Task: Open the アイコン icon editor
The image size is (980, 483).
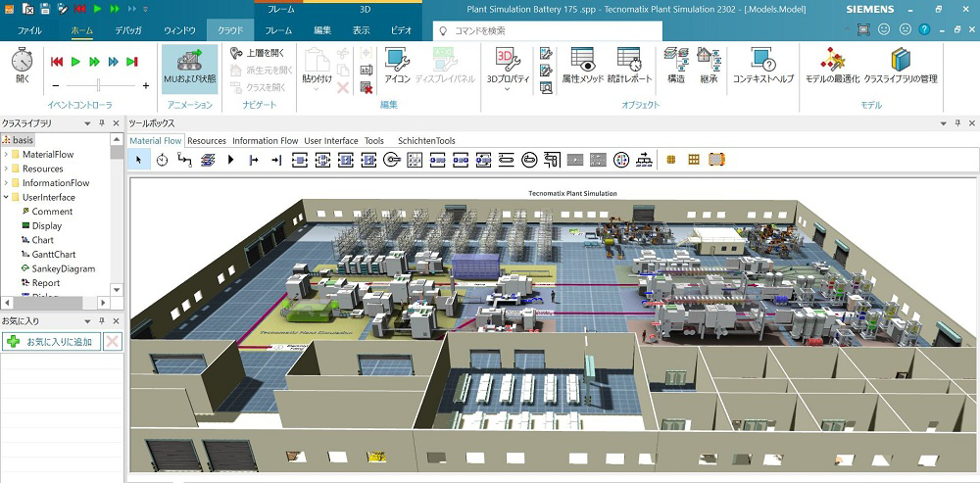Action: (397, 67)
